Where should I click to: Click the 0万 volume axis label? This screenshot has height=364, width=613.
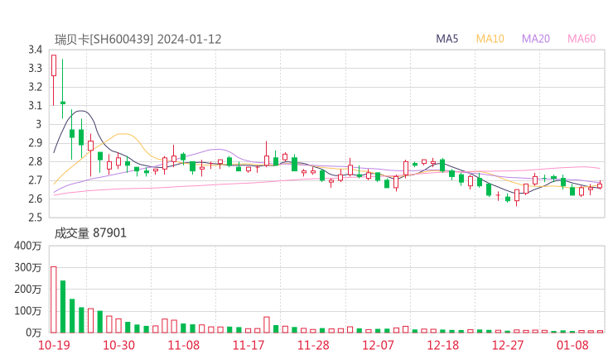click(34, 333)
